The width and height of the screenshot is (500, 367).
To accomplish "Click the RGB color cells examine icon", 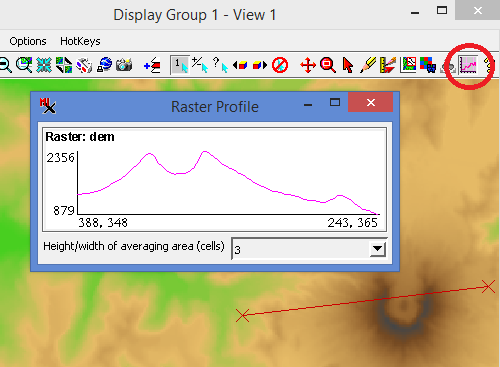I will pos(428,65).
